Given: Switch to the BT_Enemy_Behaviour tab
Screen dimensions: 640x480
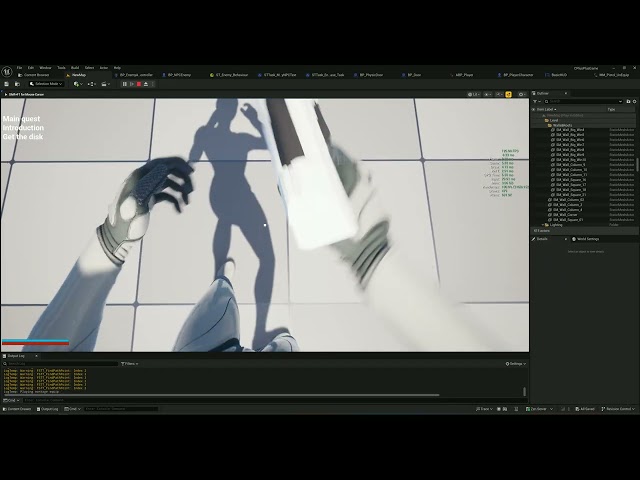Looking at the screenshot, I should pos(232,75).
